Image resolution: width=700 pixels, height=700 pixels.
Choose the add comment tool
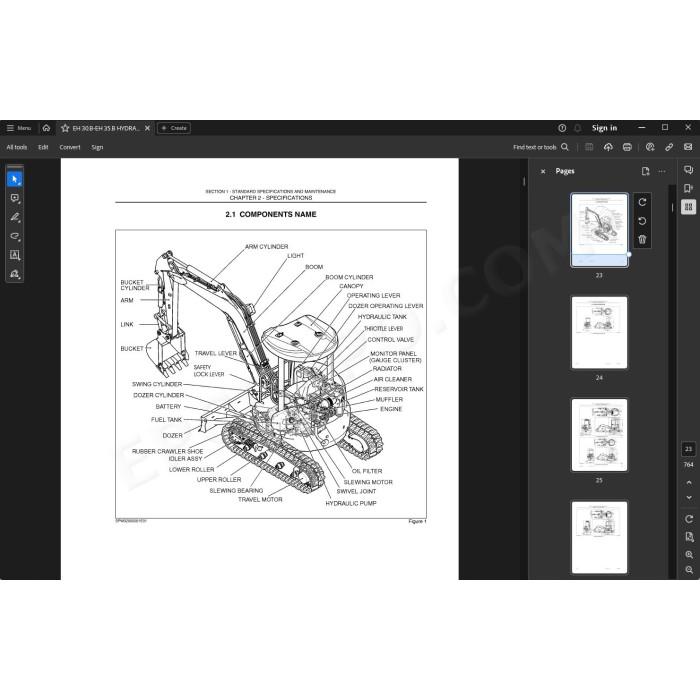[x=15, y=198]
